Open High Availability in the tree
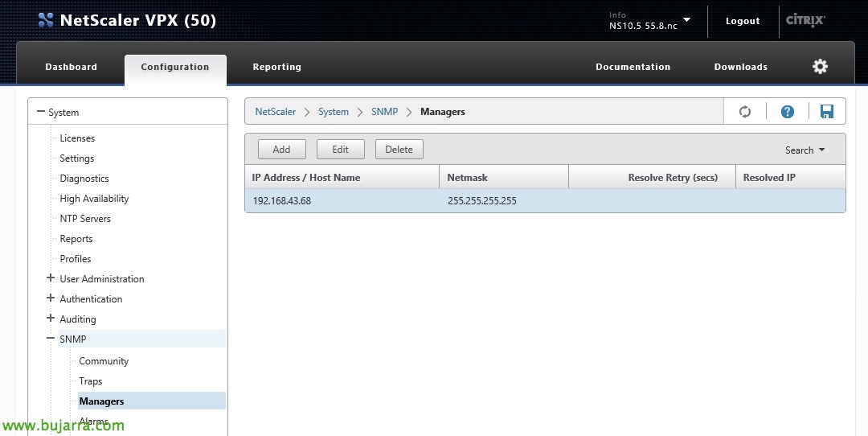Screen dimensions: 868x436 [94, 199]
